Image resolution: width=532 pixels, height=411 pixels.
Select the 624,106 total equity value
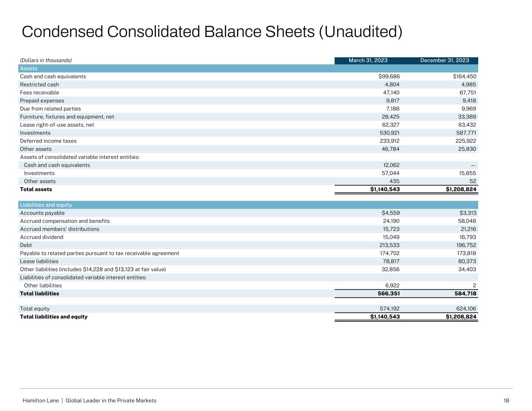pos(465,309)
